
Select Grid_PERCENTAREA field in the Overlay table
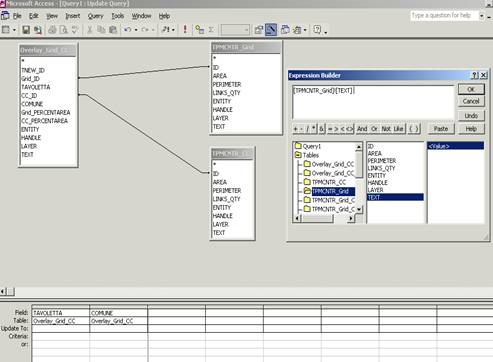click(46, 112)
